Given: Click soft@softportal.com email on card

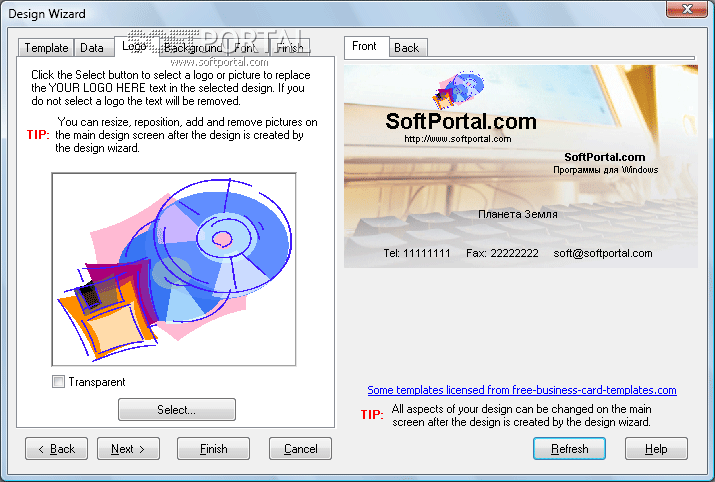Looking at the screenshot, I should point(603,253).
